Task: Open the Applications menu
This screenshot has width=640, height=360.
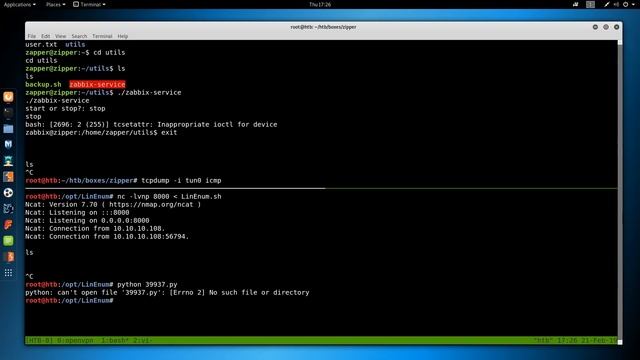Action: tap(19, 4)
